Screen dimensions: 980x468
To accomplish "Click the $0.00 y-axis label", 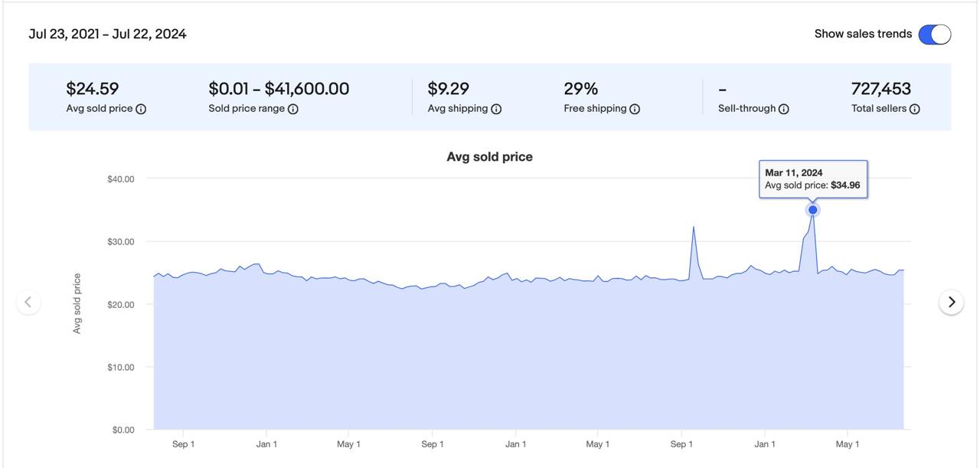I will coord(123,430).
